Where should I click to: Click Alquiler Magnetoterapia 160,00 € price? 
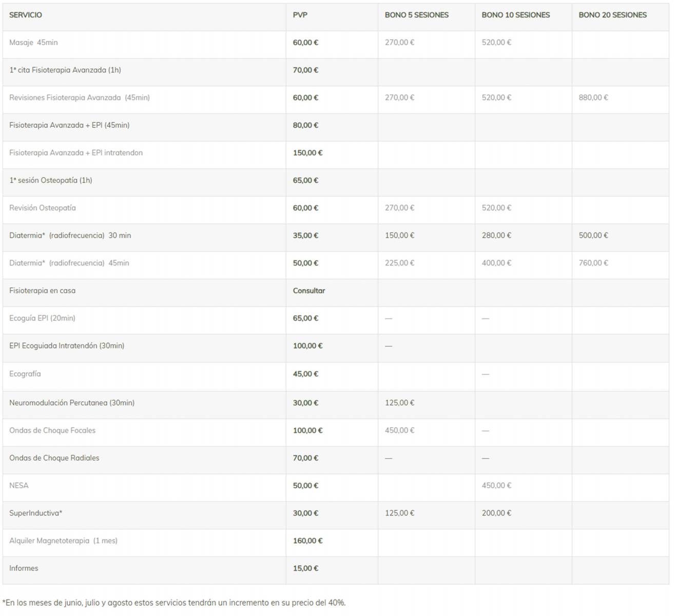tap(308, 541)
